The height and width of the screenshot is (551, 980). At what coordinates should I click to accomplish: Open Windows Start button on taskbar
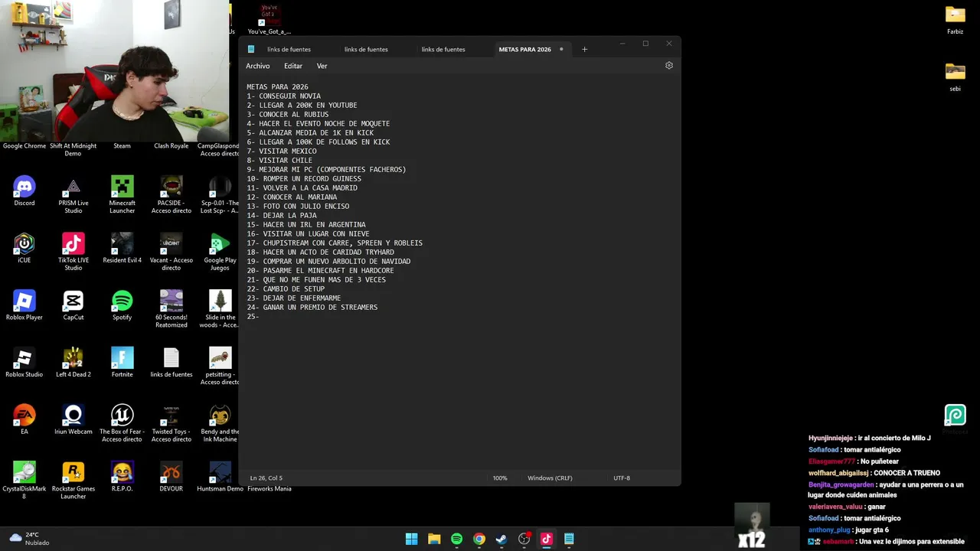click(x=411, y=539)
